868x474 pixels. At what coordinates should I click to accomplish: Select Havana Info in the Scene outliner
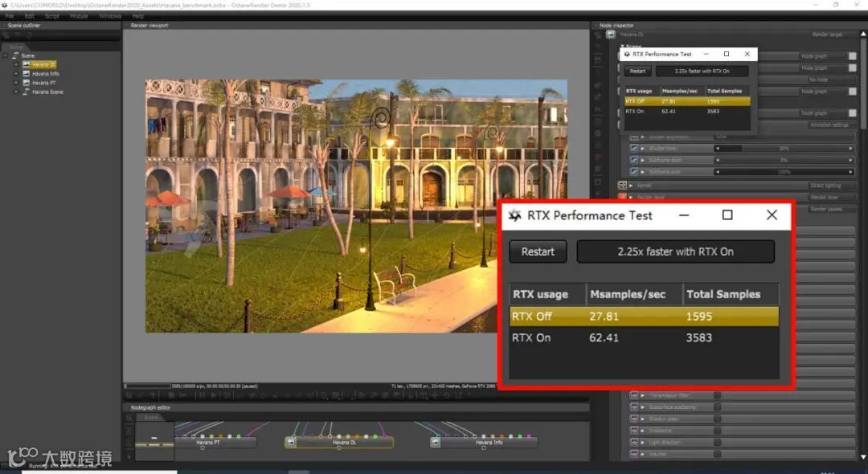coord(45,74)
